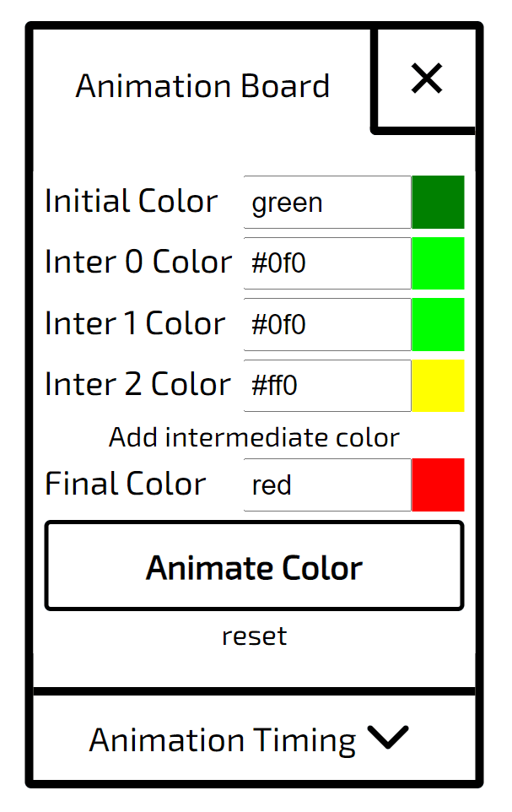Select the Final Color field showing red
The width and height of the screenshot is (512, 812).
pos(327,484)
